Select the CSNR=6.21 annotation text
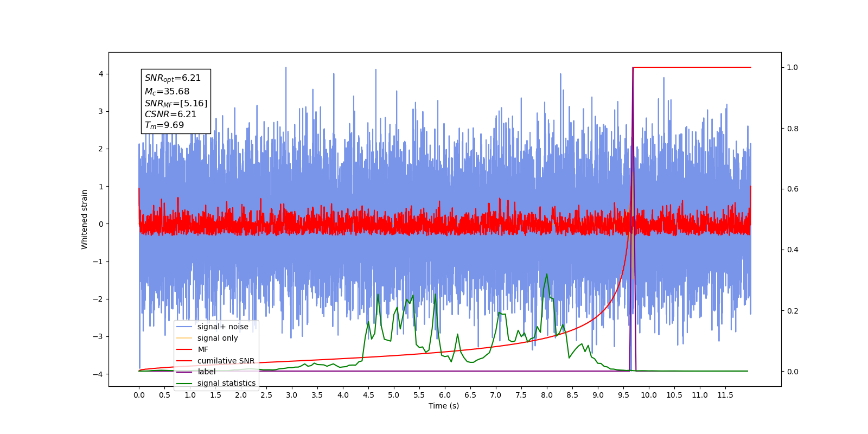Screen dimensions: 868x434 (x=170, y=114)
